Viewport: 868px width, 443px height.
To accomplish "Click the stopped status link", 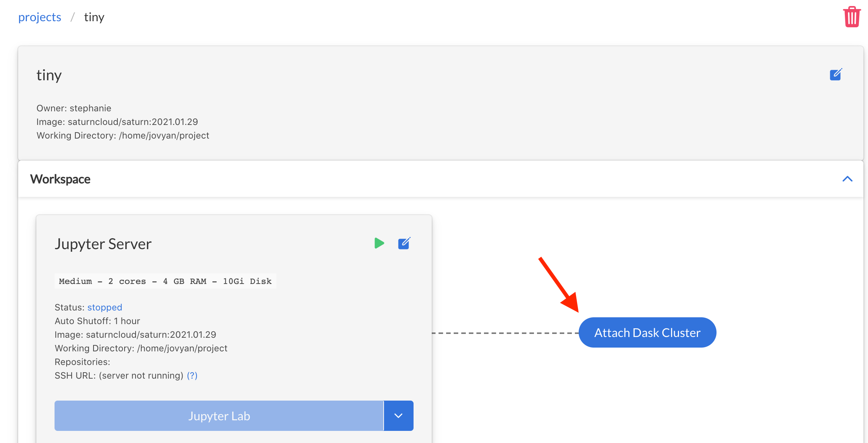I will tap(105, 307).
